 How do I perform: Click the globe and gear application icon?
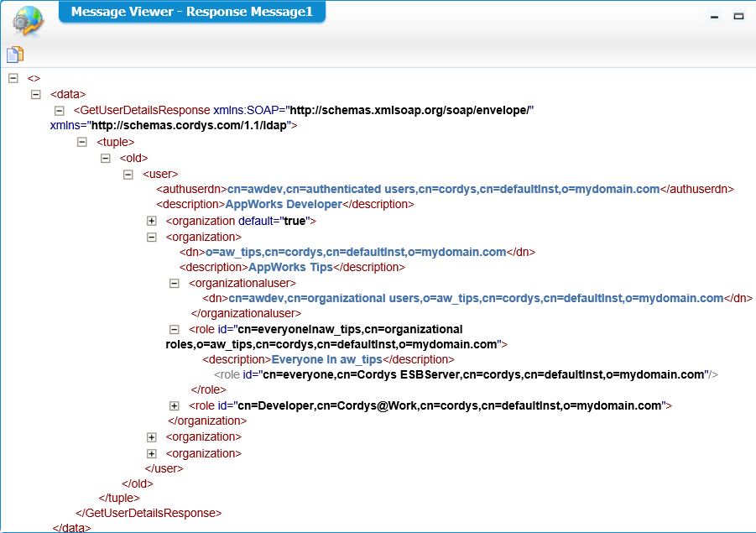tap(28, 21)
